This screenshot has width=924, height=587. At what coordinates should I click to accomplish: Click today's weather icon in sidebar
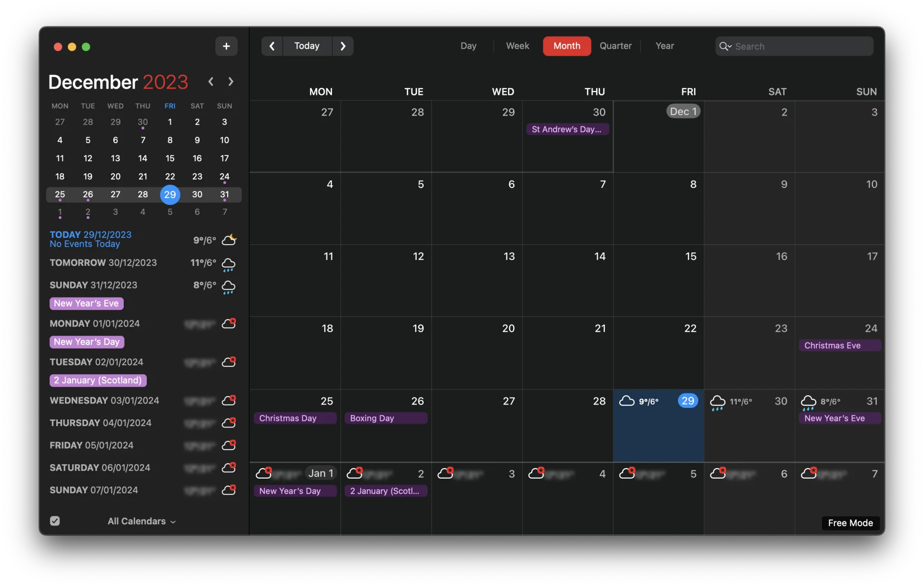(229, 239)
